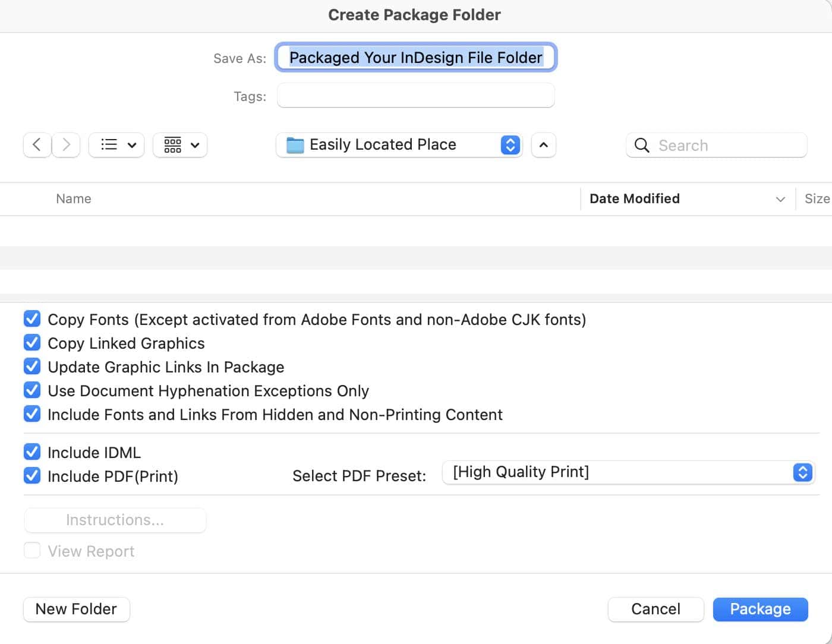
Task: Click the forward navigation arrow
Action: pos(65,145)
